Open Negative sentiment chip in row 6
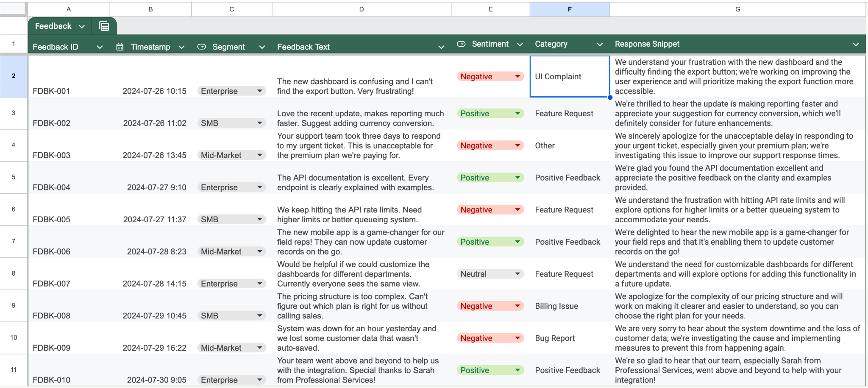 tap(490, 210)
